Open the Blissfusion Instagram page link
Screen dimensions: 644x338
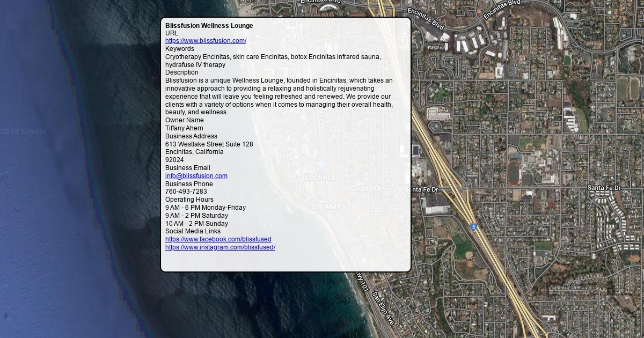pos(220,247)
